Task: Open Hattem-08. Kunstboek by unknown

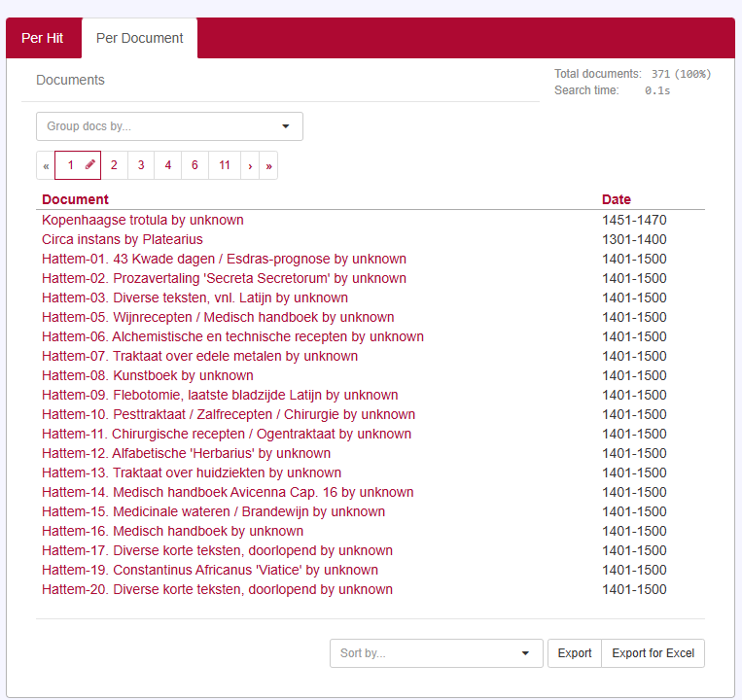Action: 148,375
